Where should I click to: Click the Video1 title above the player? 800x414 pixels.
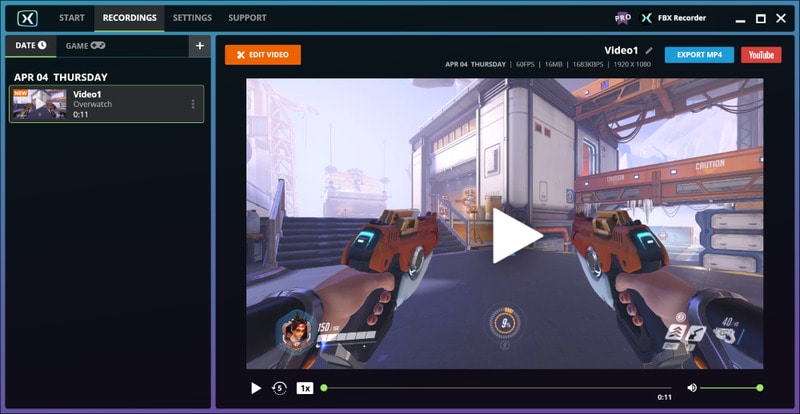tap(621, 51)
